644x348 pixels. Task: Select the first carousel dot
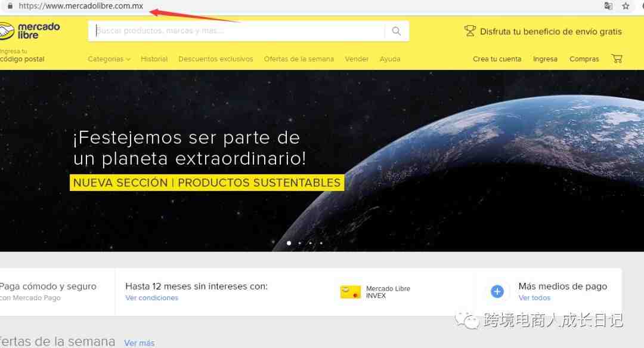[x=289, y=243]
